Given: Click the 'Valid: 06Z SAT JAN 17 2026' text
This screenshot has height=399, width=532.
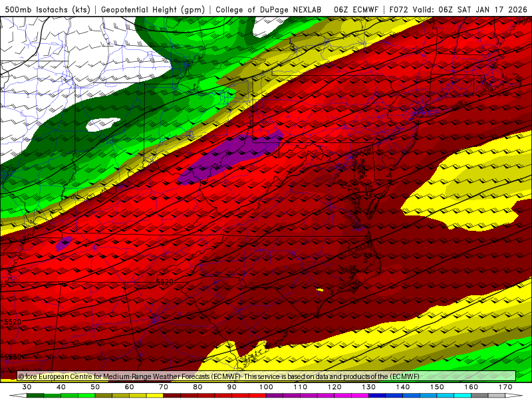Looking at the screenshot, I should 469,9.
